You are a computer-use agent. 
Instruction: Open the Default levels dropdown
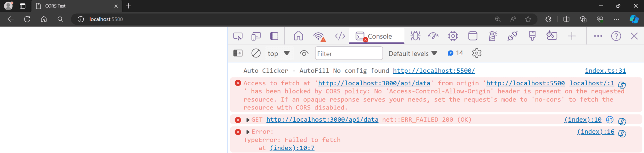pyautogui.click(x=413, y=54)
